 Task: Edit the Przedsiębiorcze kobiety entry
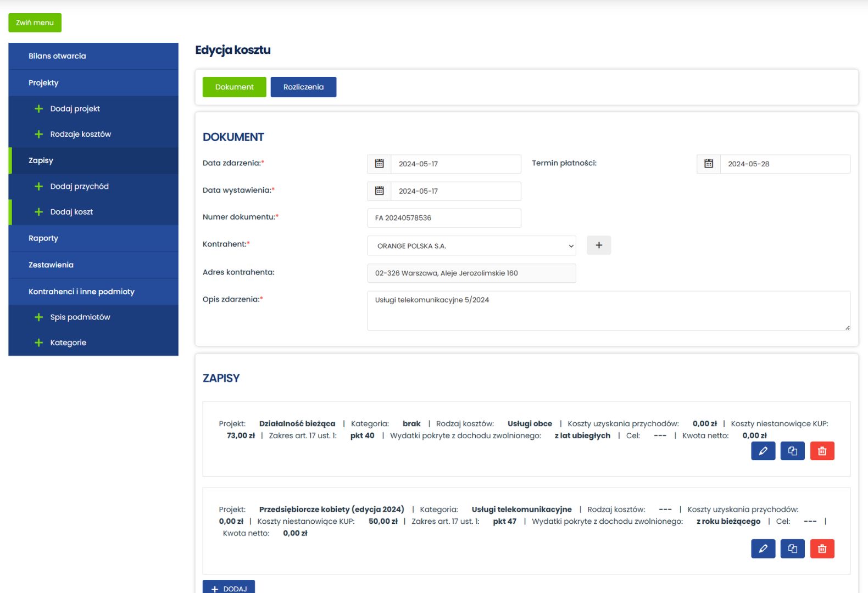coord(763,549)
